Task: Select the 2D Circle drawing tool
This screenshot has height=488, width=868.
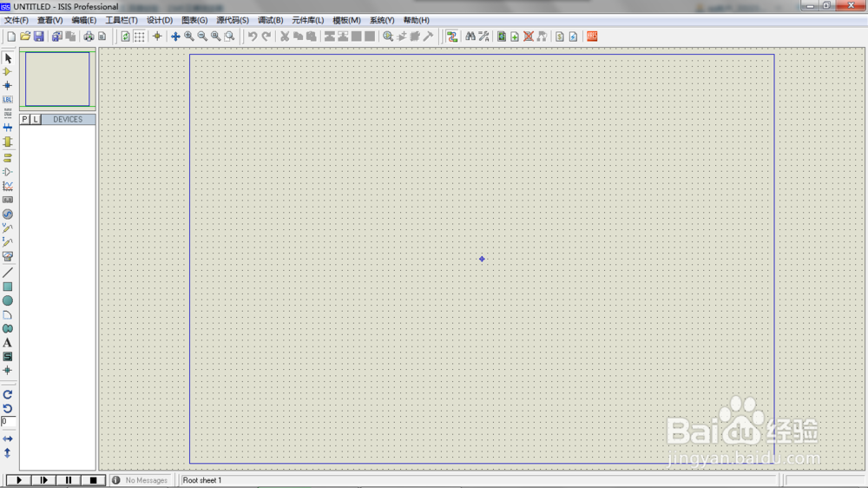Action: pyautogui.click(x=8, y=300)
